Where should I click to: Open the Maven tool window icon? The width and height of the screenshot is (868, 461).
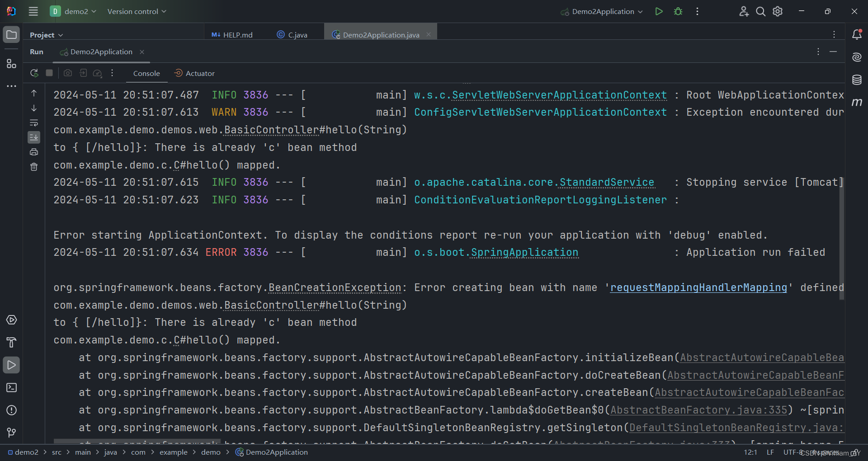tap(857, 103)
